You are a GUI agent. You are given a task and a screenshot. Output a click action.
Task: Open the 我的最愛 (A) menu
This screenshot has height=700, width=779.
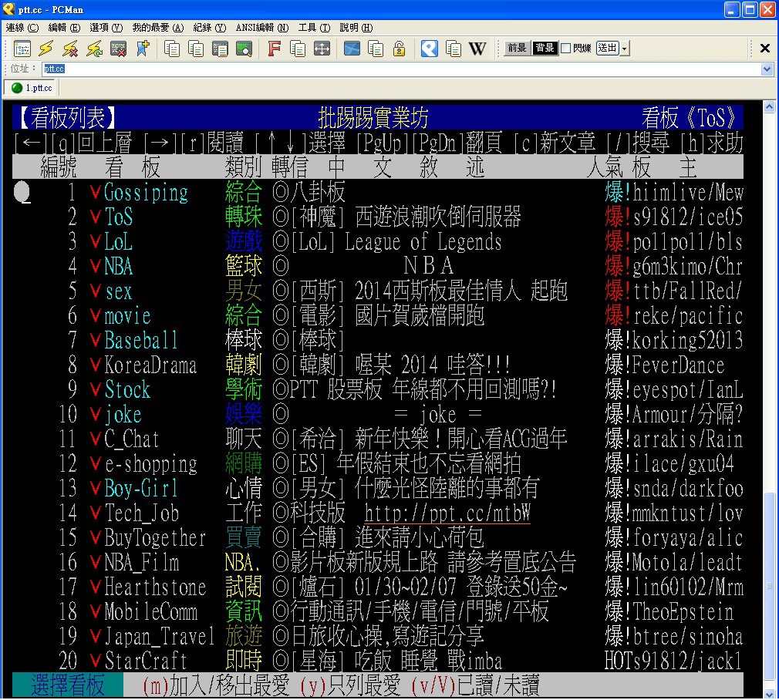[x=158, y=28]
